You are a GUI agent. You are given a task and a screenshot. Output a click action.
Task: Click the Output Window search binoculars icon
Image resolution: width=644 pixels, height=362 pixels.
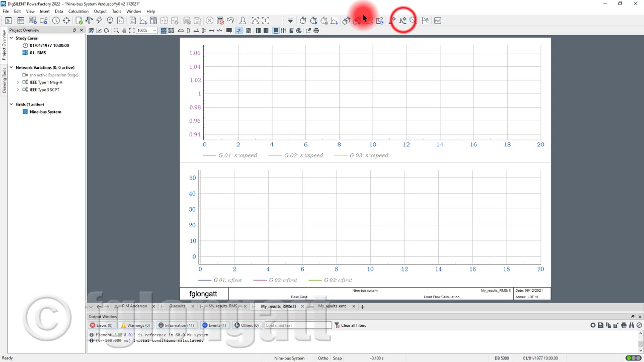pyautogui.click(x=631, y=325)
